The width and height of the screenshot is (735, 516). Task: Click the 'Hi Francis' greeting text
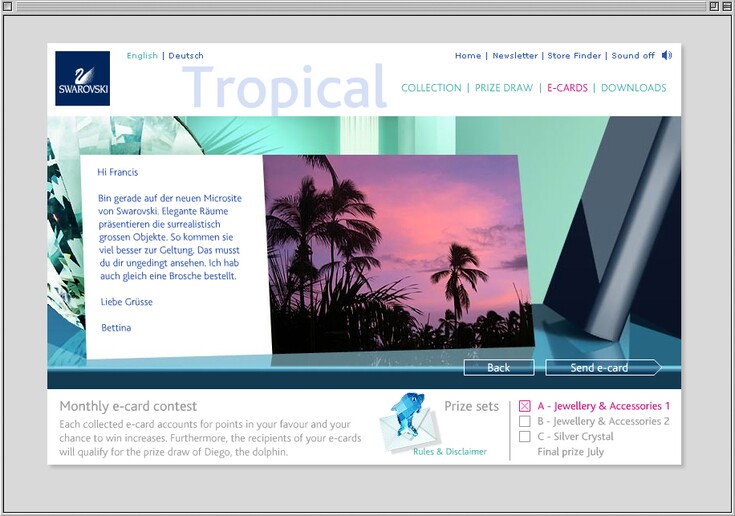(118, 172)
